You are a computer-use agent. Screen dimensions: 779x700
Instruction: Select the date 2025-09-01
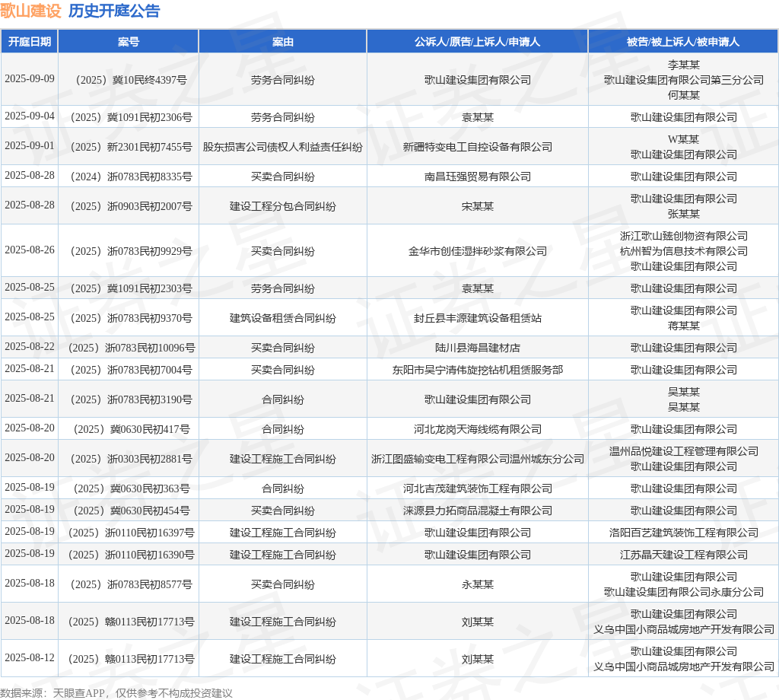pyautogui.click(x=30, y=146)
